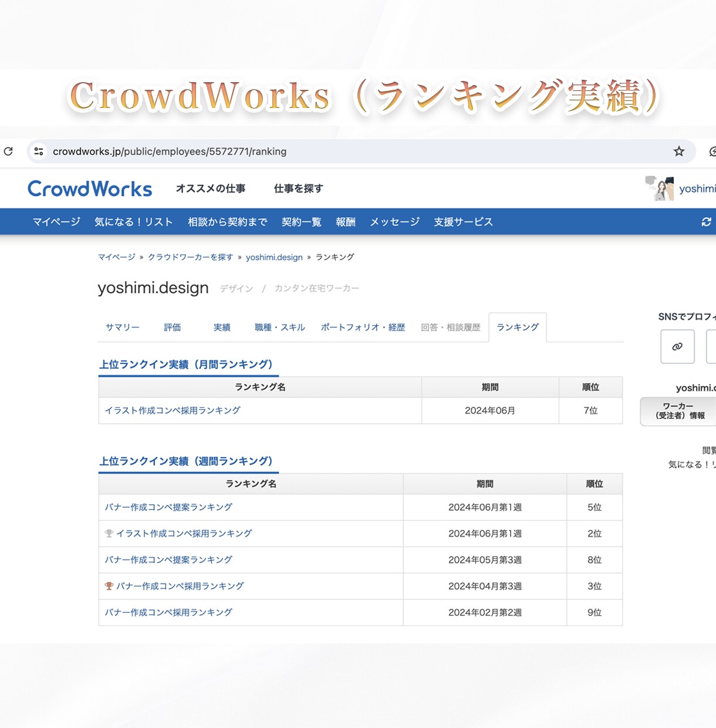Click the 8位 rank cell
Viewport: 716px width, 728px height.
[595, 560]
